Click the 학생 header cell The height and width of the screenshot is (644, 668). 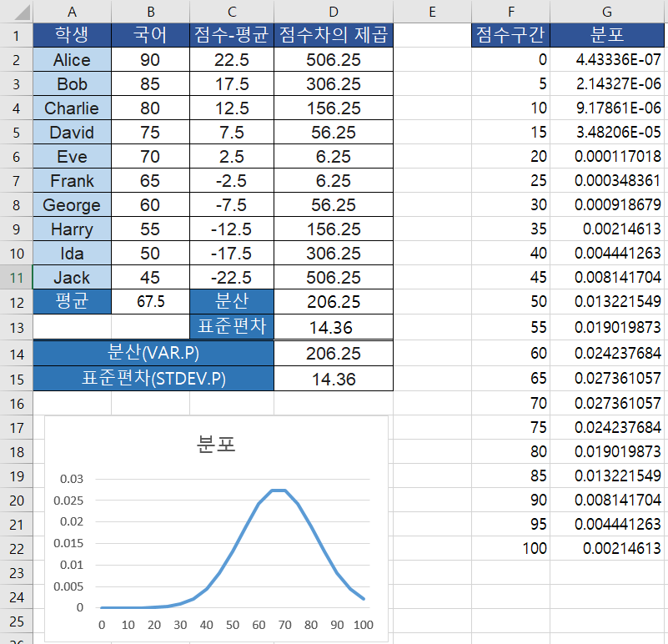pyautogui.click(x=72, y=35)
